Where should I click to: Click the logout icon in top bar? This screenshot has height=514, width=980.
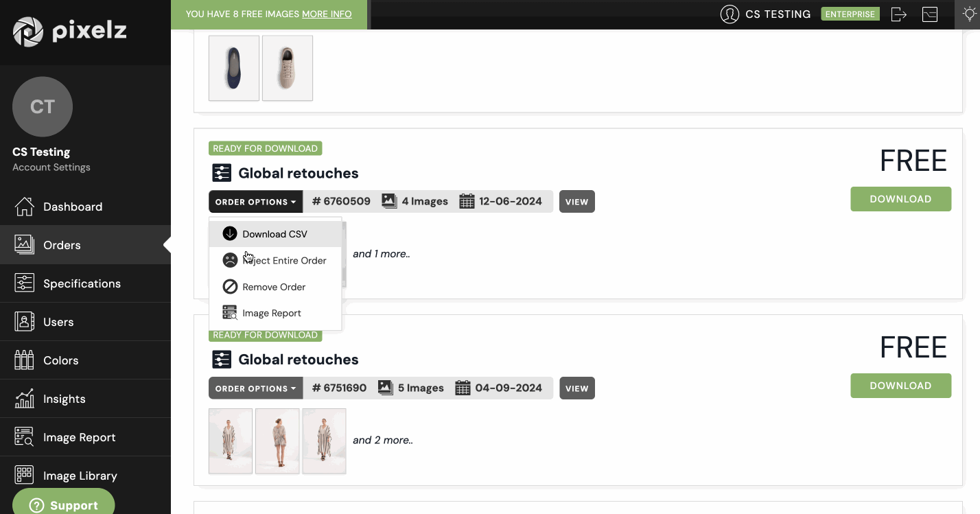coord(899,14)
